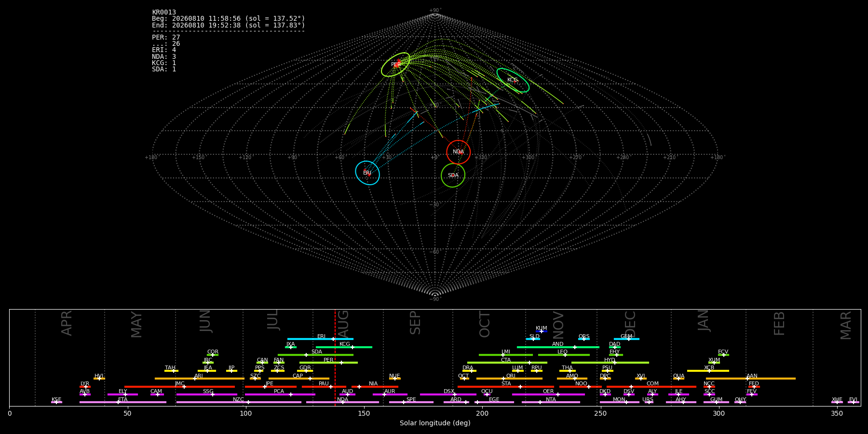Select the STA shower bar
The width and height of the screenshot is (868, 434).
point(506,386)
